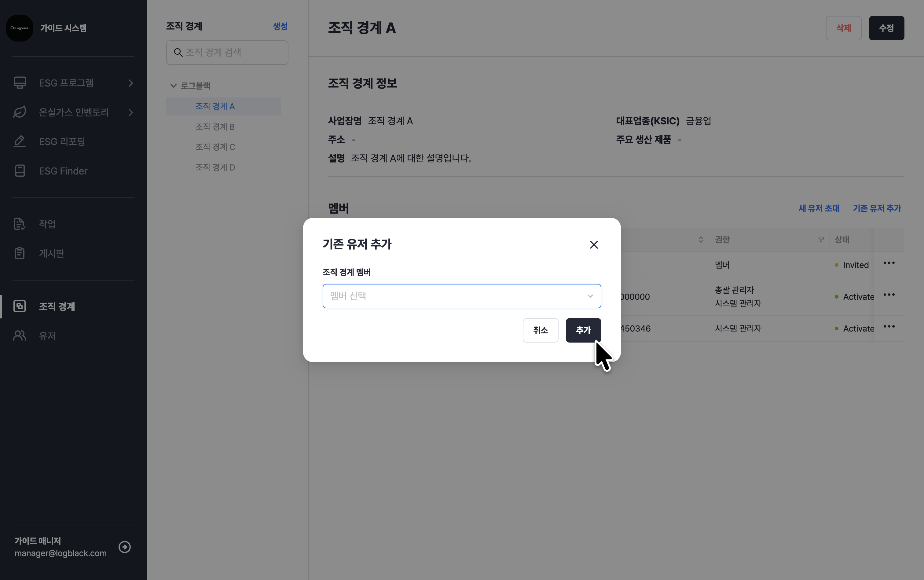Click the ESG 프로그램 monitor icon
This screenshot has width=924, height=580.
[x=20, y=83]
